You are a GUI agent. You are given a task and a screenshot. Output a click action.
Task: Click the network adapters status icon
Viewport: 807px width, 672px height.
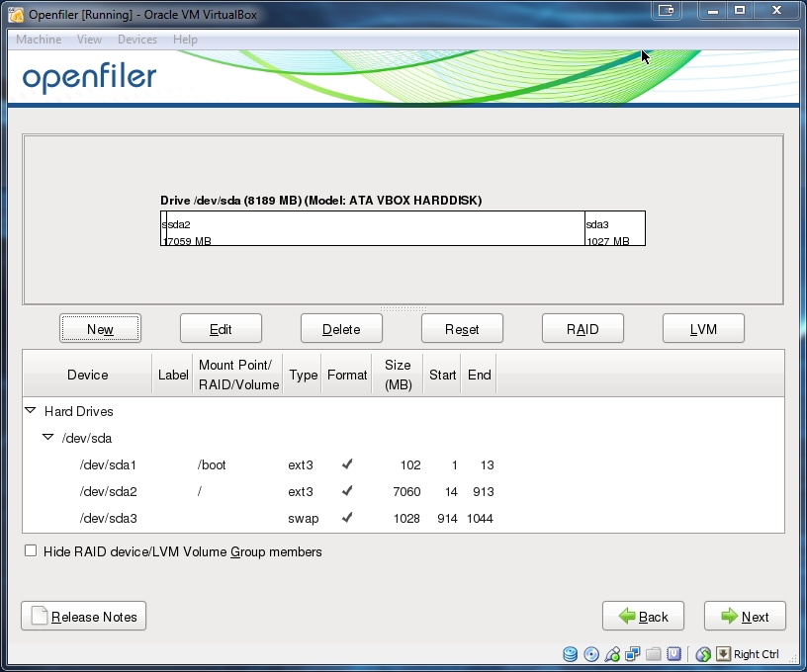pos(633,654)
